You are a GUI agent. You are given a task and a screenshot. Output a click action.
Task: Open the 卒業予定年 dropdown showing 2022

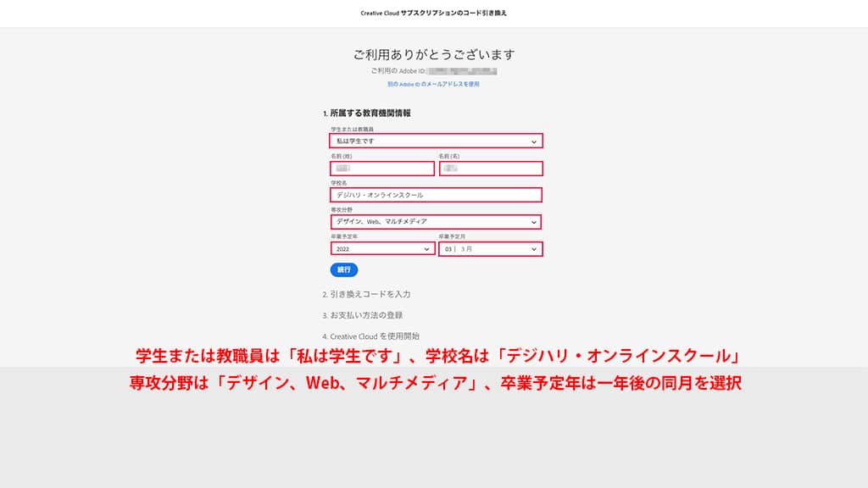pos(382,249)
